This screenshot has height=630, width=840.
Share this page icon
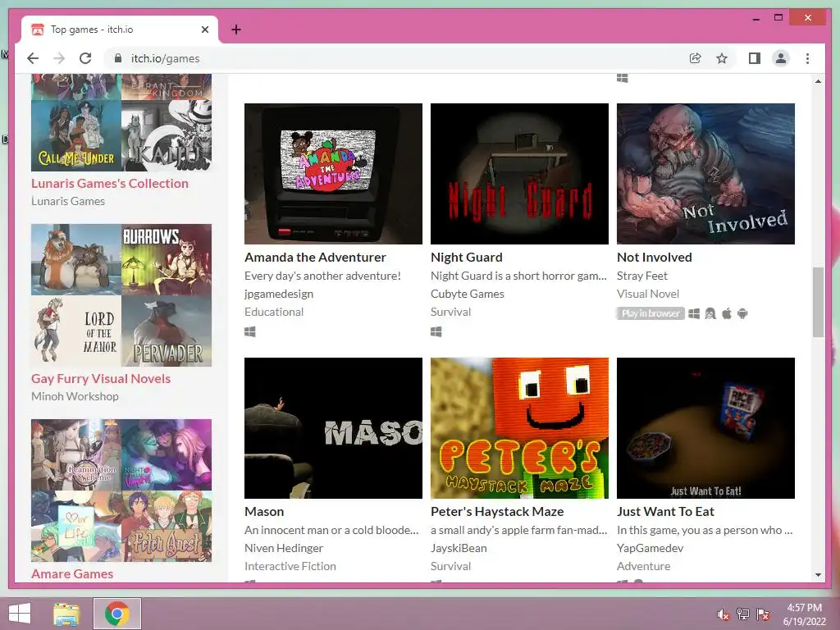coord(695,58)
